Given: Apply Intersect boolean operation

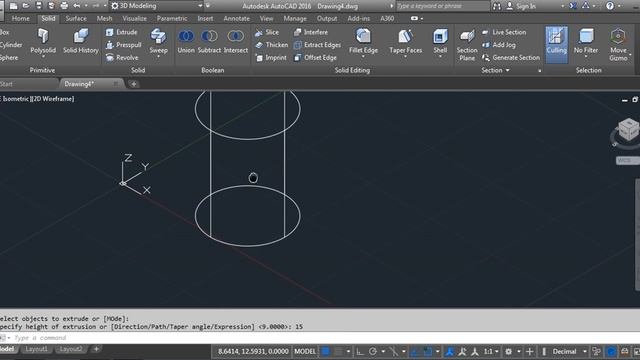Looking at the screenshot, I should click(236, 41).
